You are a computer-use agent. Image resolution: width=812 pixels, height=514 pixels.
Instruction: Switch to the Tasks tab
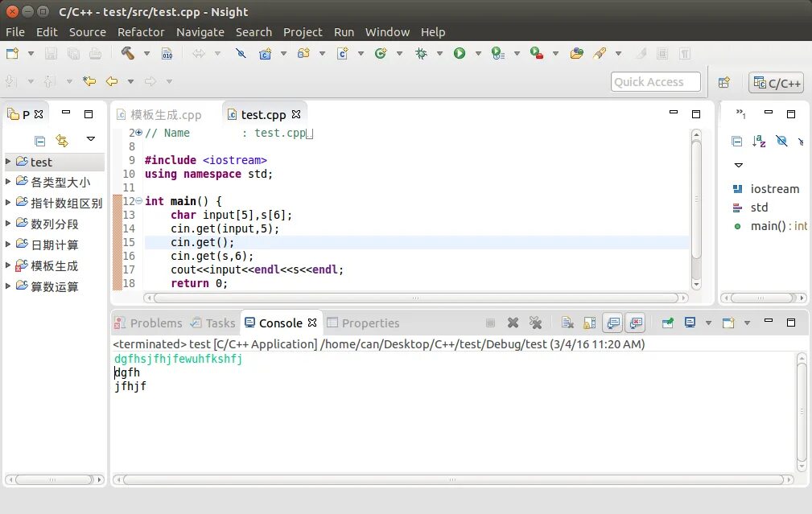coord(213,323)
